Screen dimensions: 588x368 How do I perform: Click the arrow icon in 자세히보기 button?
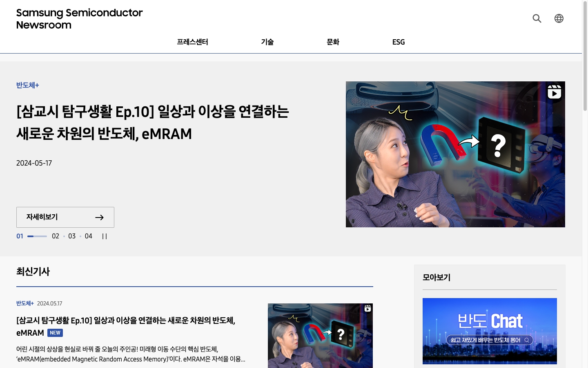click(x=99, y=218)
